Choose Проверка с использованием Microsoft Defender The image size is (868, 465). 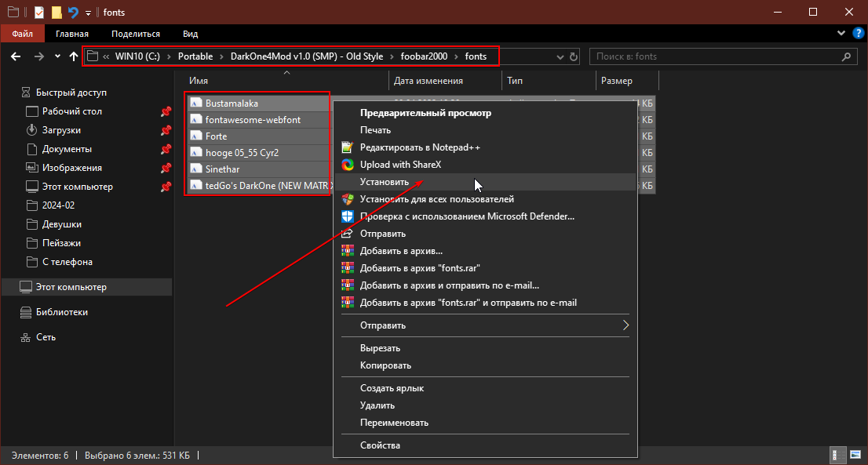[x=484, y=216]
